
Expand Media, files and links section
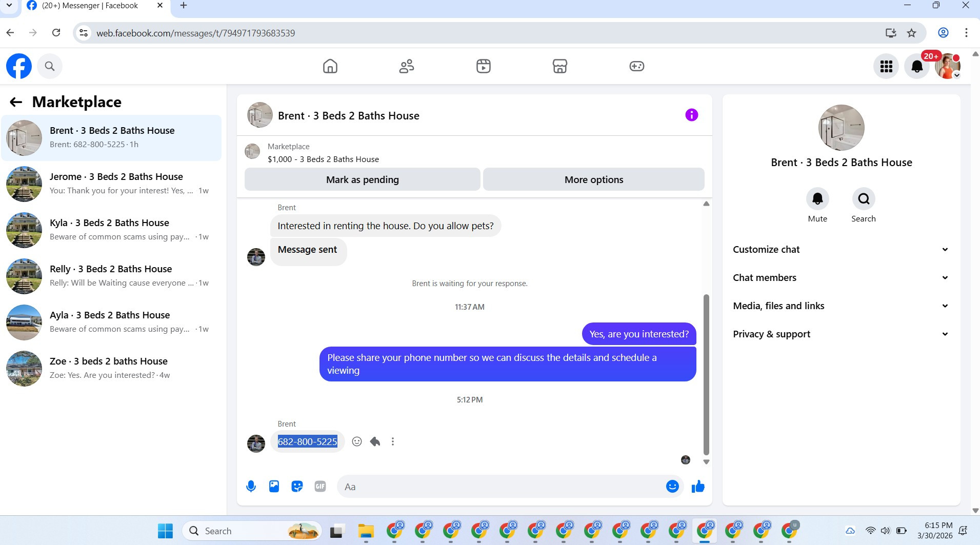[x=841, y=306]
